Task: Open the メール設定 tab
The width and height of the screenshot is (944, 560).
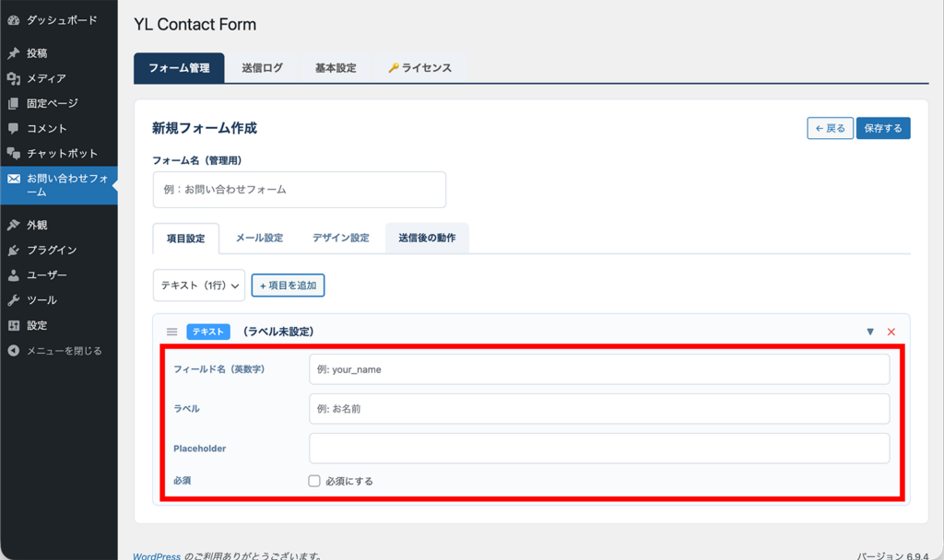Action: point(259,238)
